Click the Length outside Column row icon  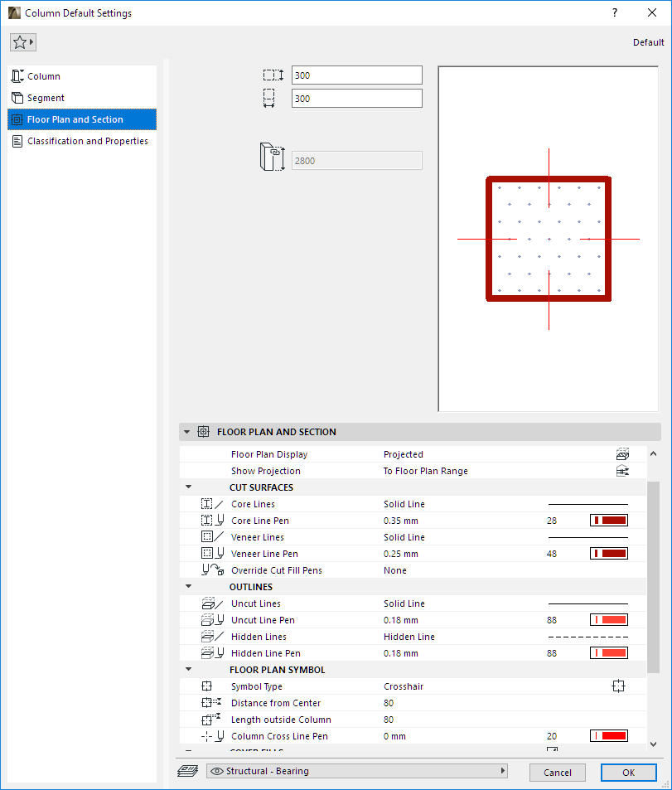tap(211, 720)
